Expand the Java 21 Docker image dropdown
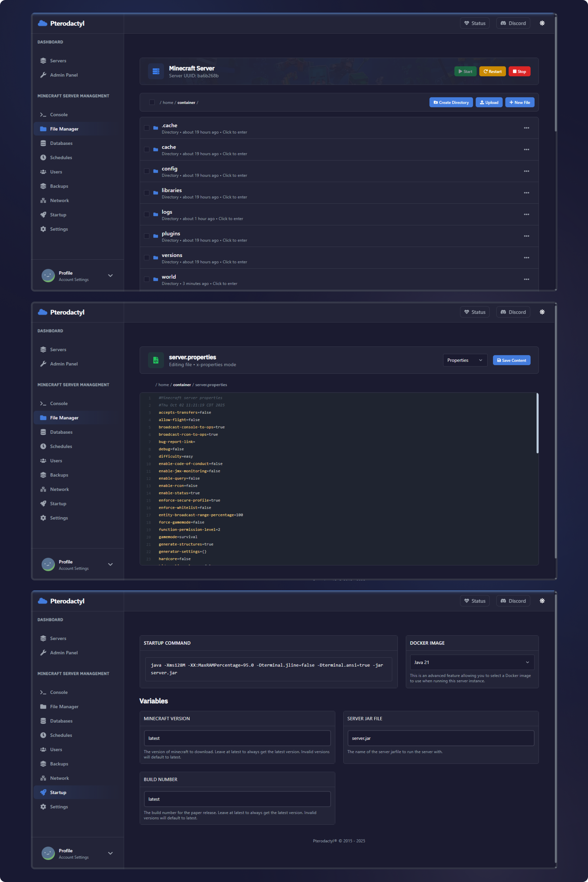588x882 pixels. tap(472, 662)
